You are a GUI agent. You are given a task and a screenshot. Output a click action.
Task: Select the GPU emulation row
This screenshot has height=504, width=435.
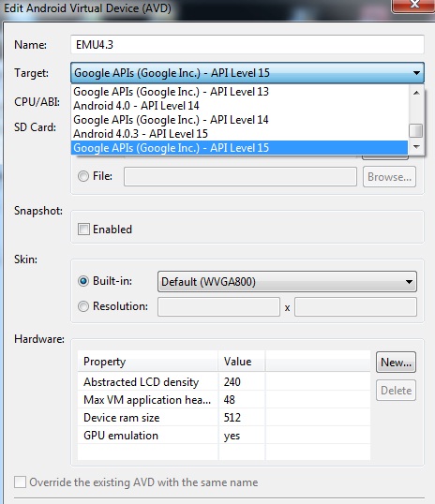[224, 436]
